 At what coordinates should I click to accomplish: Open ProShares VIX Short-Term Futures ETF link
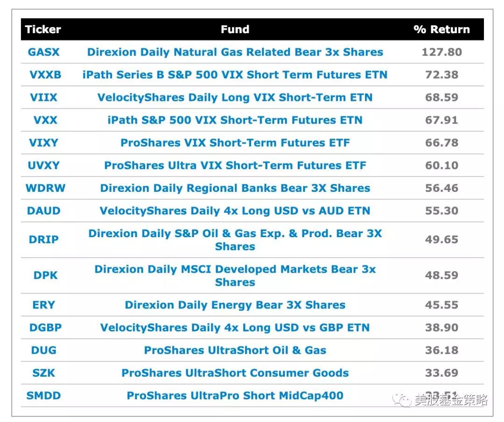pyautogui.click(x=235, y=143)
